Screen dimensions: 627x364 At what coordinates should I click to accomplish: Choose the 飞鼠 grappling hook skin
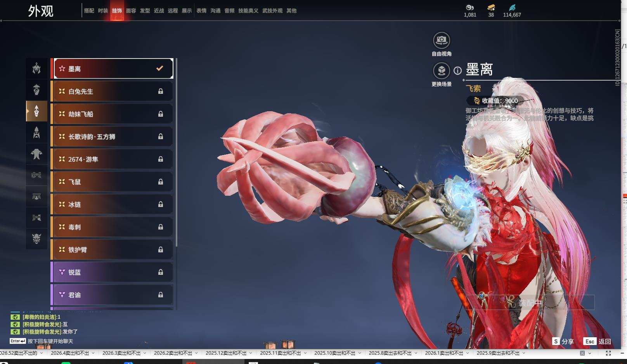[112, 182]
